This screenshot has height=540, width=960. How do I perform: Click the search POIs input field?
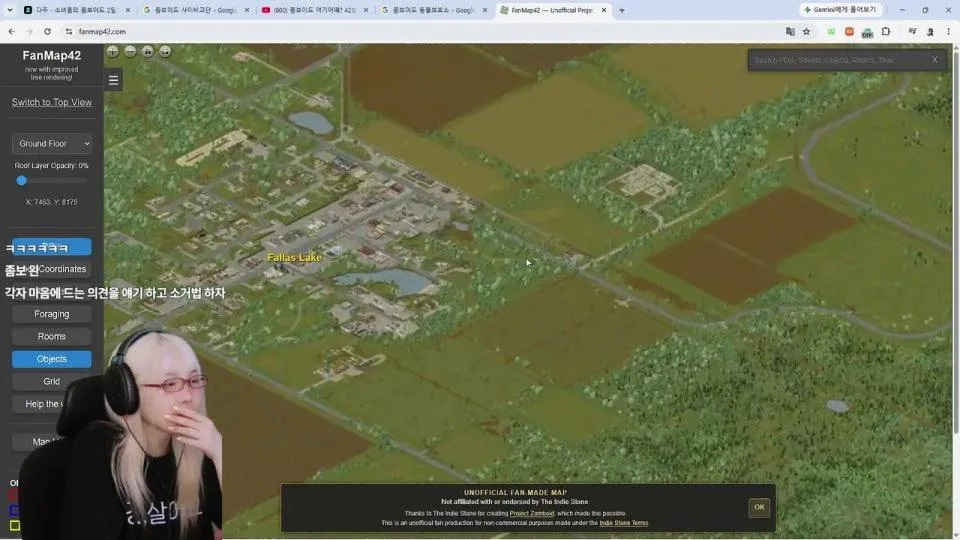[838, 60]
